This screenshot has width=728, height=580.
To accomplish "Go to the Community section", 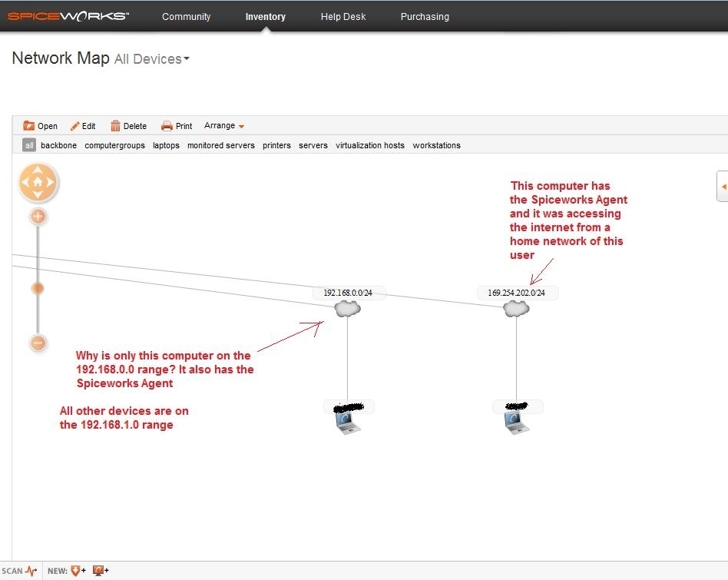I will click(187, 16).
